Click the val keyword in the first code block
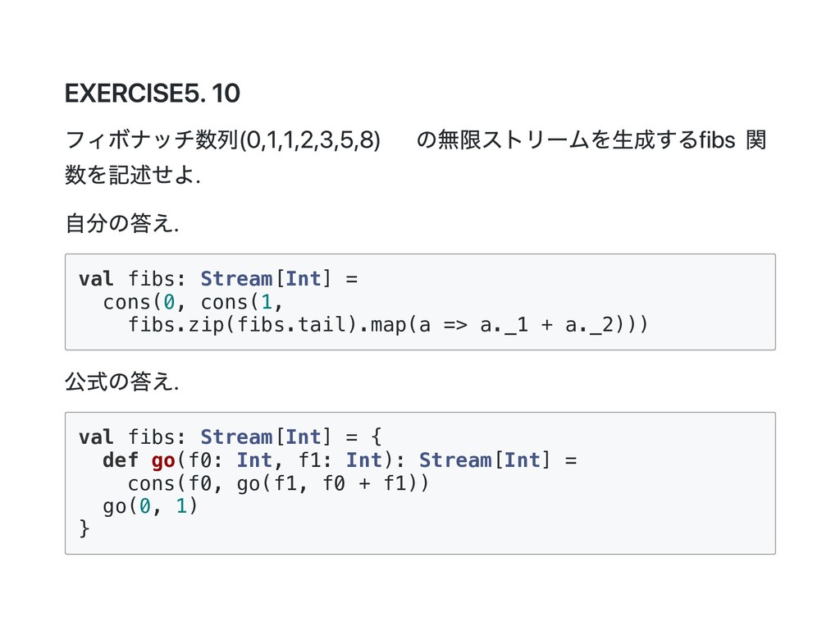This screenshot has height=631, width=840. coord(96,279)
